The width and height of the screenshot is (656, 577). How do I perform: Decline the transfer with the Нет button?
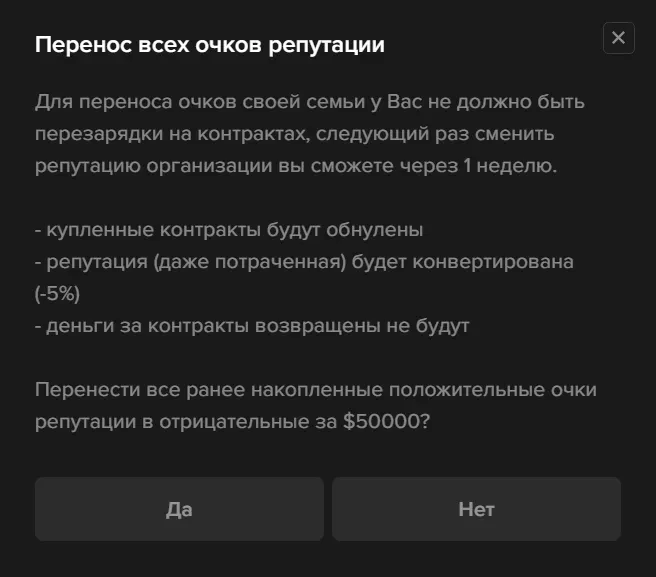[476, 509]
